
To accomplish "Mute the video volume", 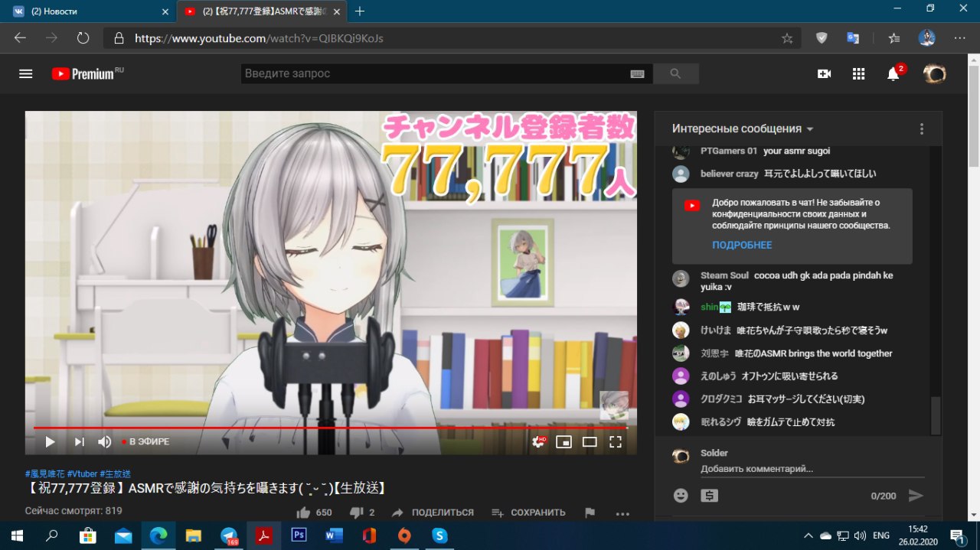I will pyautogui.click(x=105, y=441).
